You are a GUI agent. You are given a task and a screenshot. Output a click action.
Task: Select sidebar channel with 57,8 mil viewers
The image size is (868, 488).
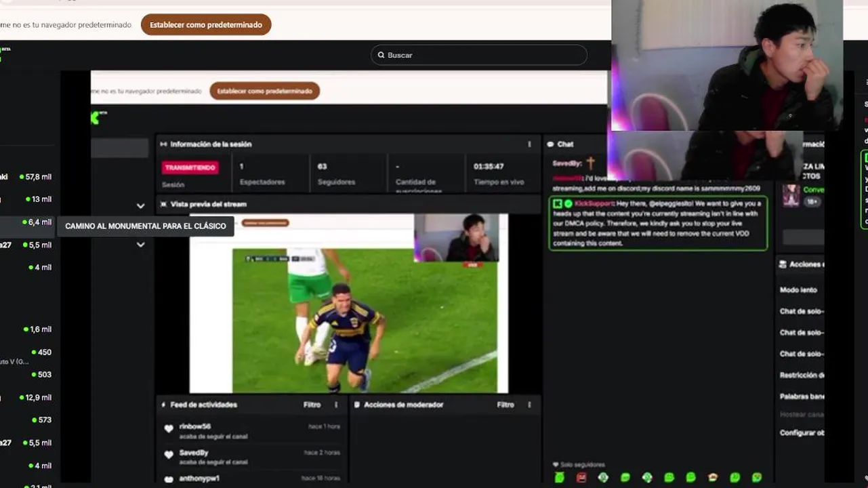26,177
